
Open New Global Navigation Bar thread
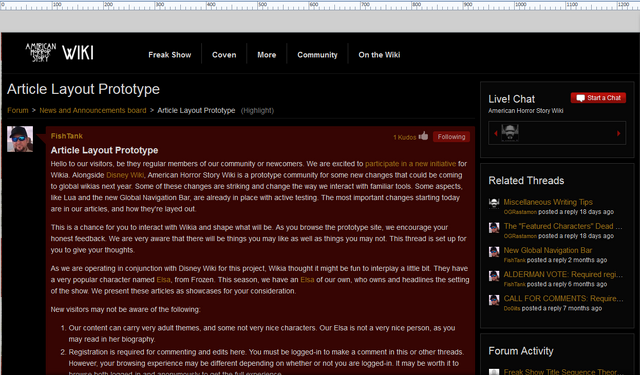click(x=547, y=250)
